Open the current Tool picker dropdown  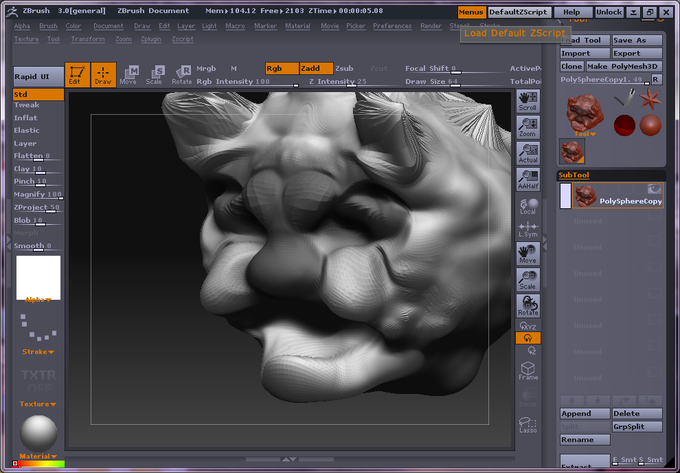[x=585, y=134]
